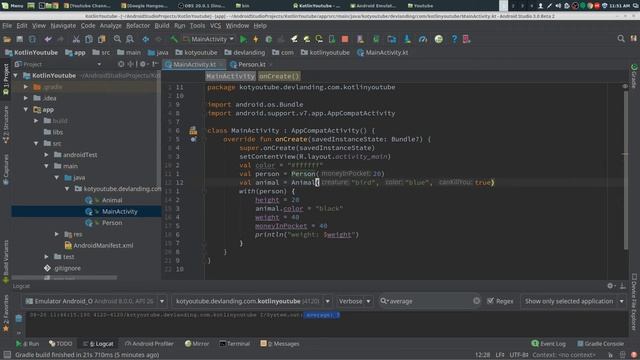The image size is (640, 360).
Task: Toggle the Device File Explorer side panel
Action: (x=634, y=301)
